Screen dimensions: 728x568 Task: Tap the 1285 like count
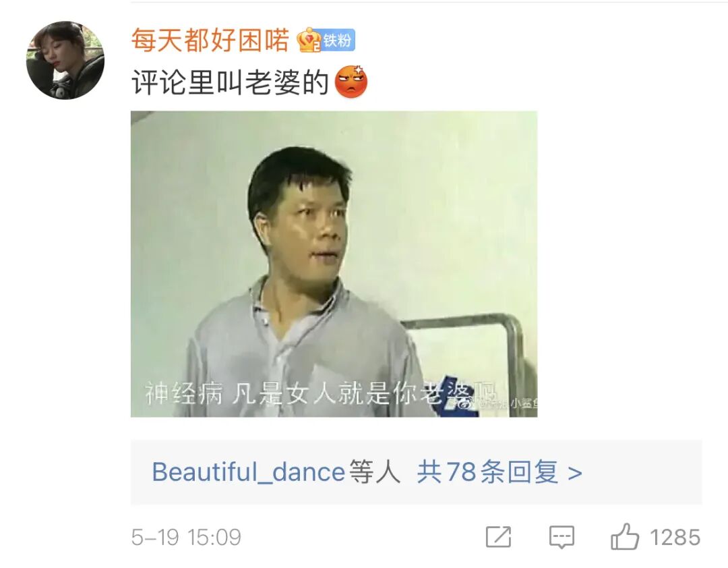[x=675, y=538]
